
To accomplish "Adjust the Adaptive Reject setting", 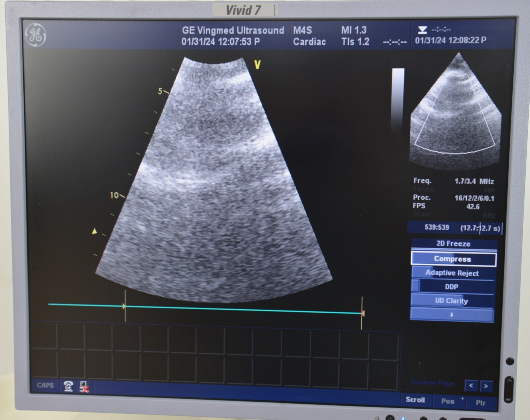I will (452, 273).
